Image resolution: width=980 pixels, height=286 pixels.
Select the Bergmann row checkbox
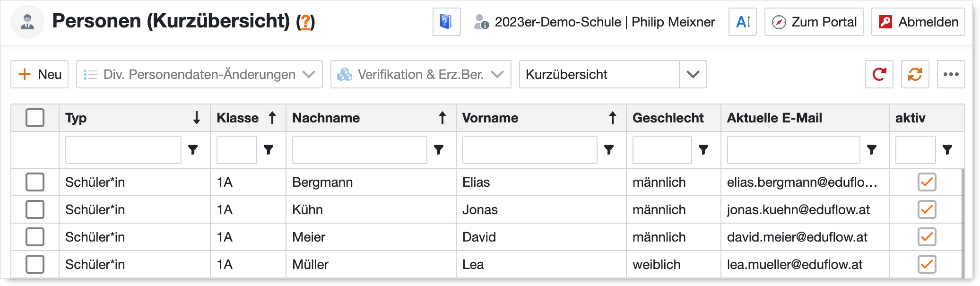click(35, 182)
